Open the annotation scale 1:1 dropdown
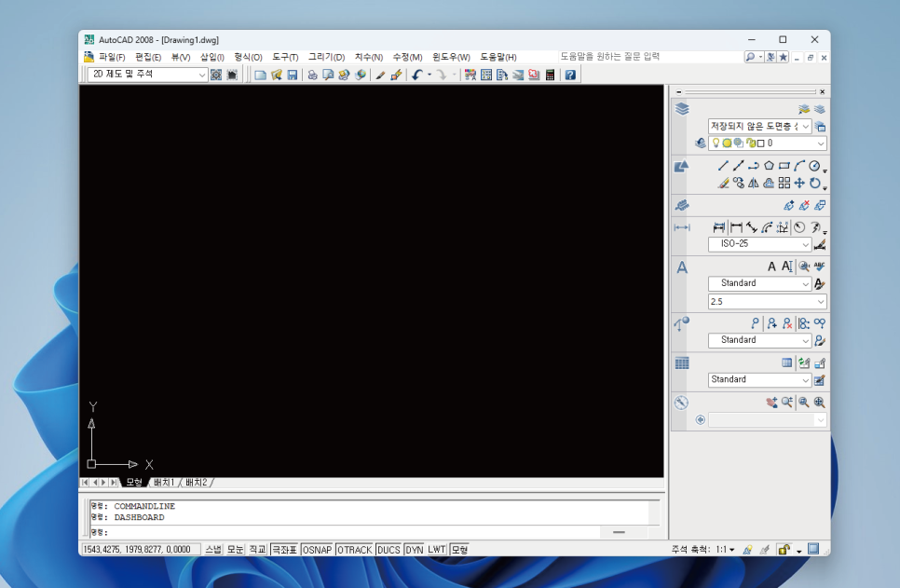Screen dimensions: 900x588 (x=726, y=550)
